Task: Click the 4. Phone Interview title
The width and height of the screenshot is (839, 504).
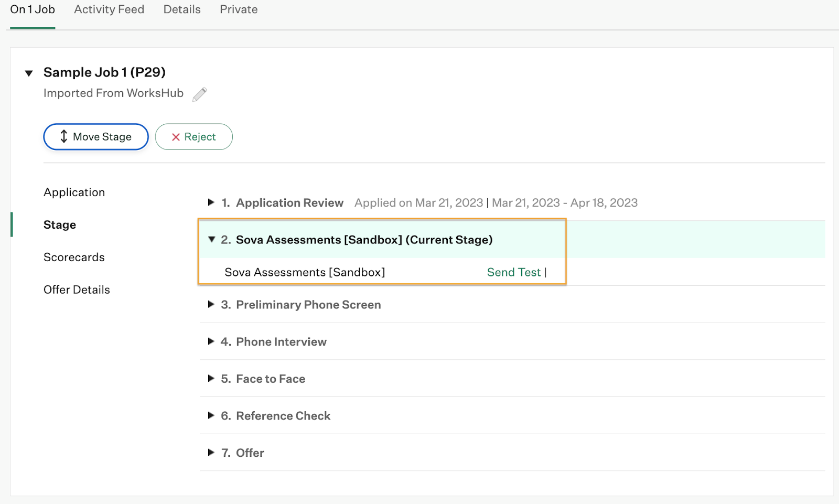Action: click(x=274, y=342)
